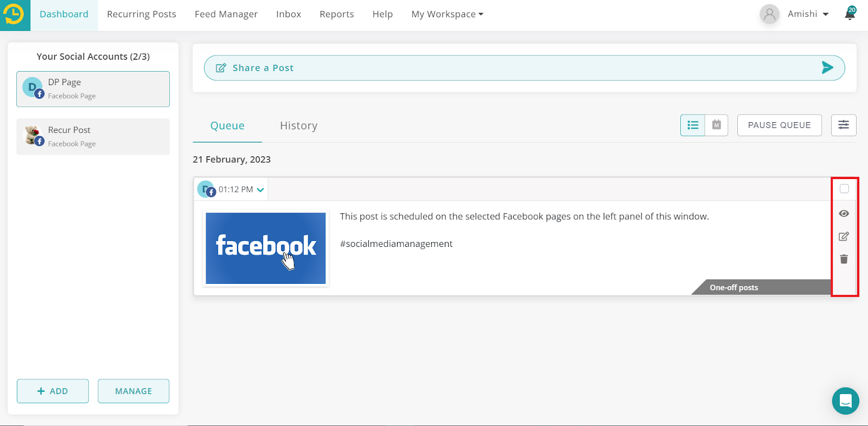Viewport: 868px width, 426px height.
Task: Open Recurring Posts page
Action: coord(142,14)
